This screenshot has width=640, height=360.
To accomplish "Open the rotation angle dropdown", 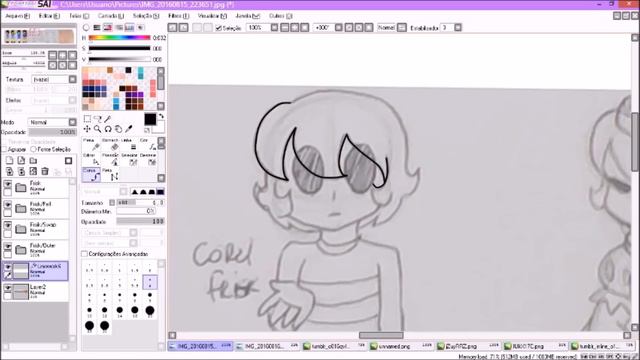I will click(338, 27).
